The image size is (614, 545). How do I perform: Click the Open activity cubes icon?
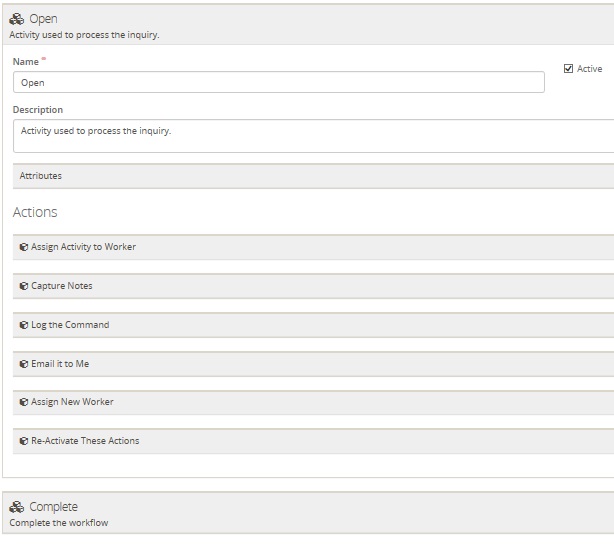pyautogui.click(x=16, y=19)
